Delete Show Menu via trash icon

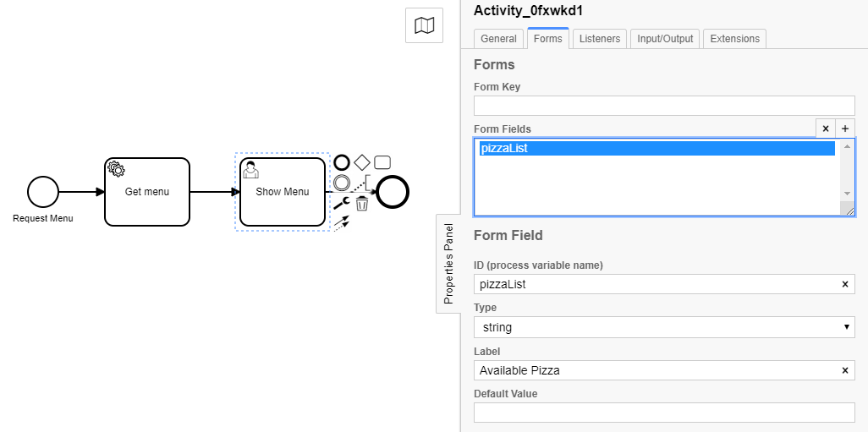362,203
